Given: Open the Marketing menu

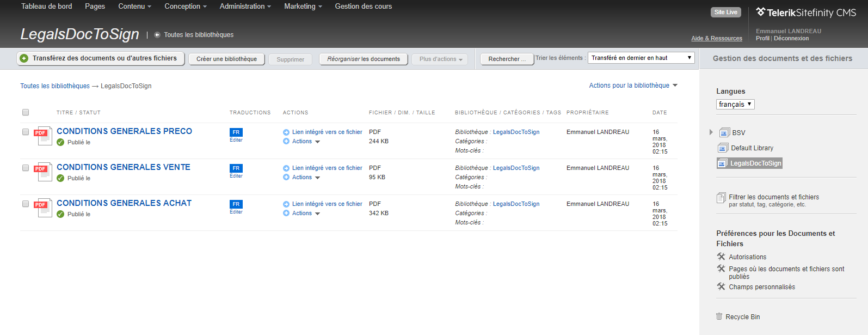Looking at the screenshot, I should click(x=303, y=7).
